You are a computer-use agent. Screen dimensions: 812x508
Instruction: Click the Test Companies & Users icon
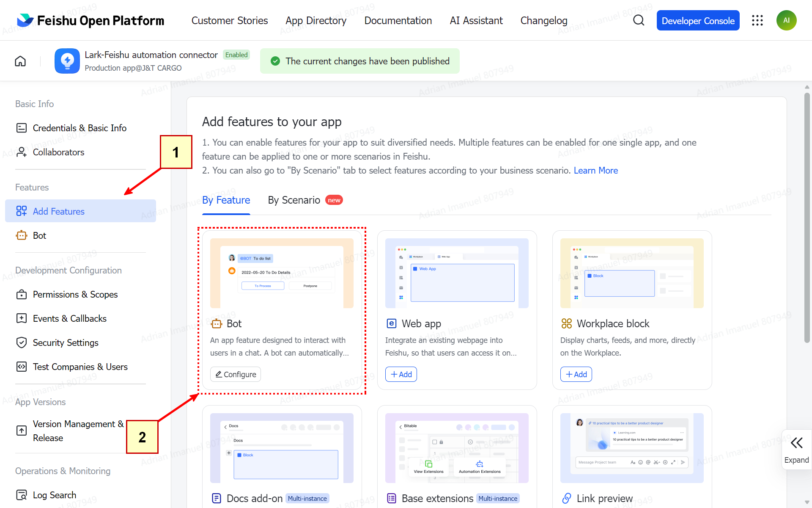(x=22, y=367)
